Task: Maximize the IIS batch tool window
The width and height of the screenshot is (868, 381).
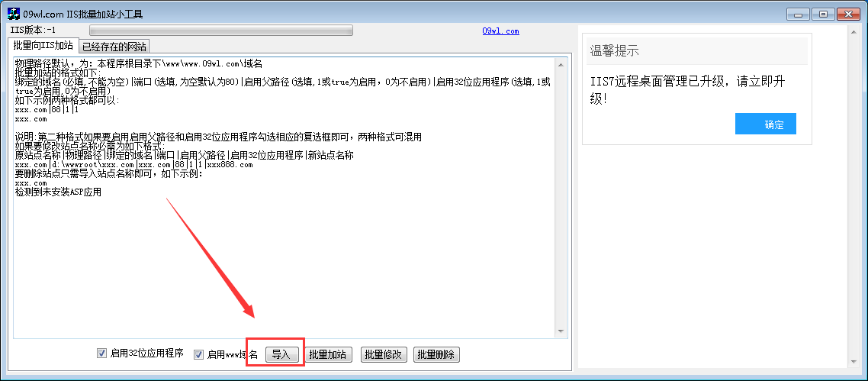Action: click(x=825, y=15)
